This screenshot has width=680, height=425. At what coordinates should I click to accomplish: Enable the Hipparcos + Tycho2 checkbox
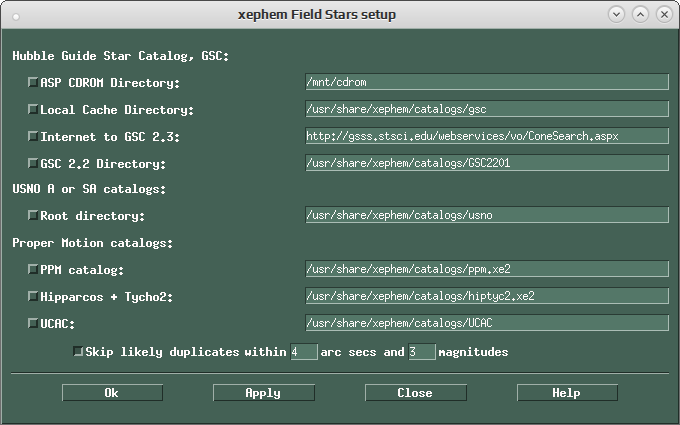point(33,296)
